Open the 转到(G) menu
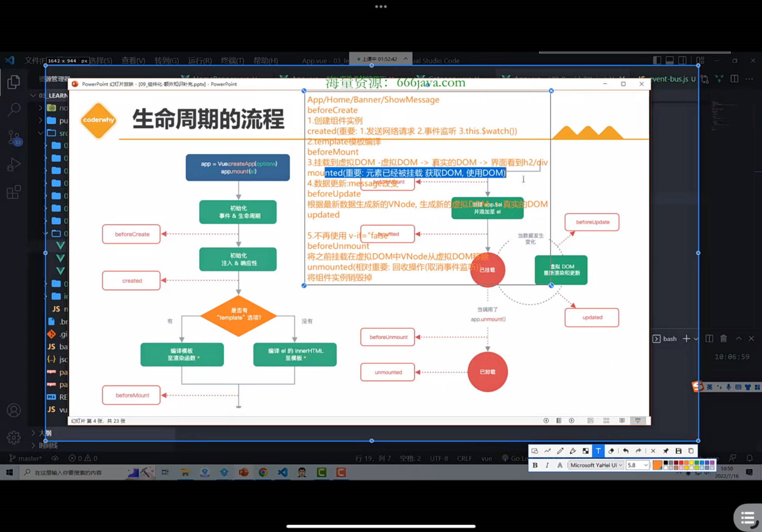Screen dimensions: 762x532 [166, 61]
